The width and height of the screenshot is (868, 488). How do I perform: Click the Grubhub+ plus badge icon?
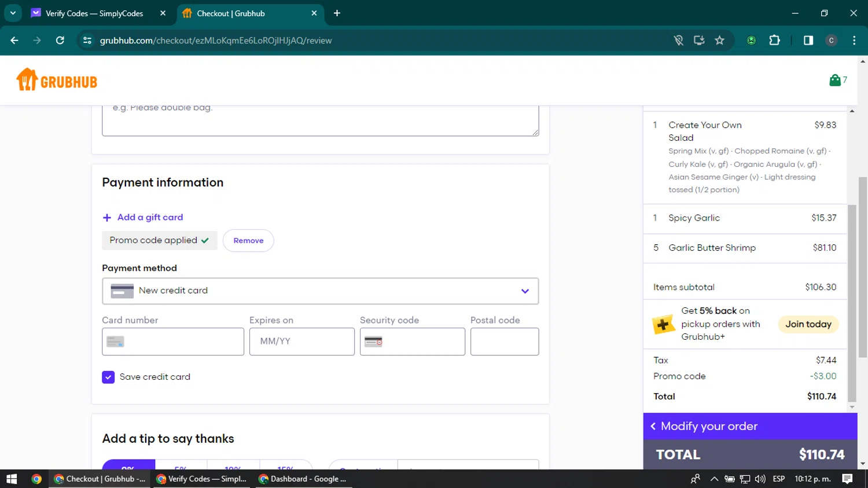(663, 324)
